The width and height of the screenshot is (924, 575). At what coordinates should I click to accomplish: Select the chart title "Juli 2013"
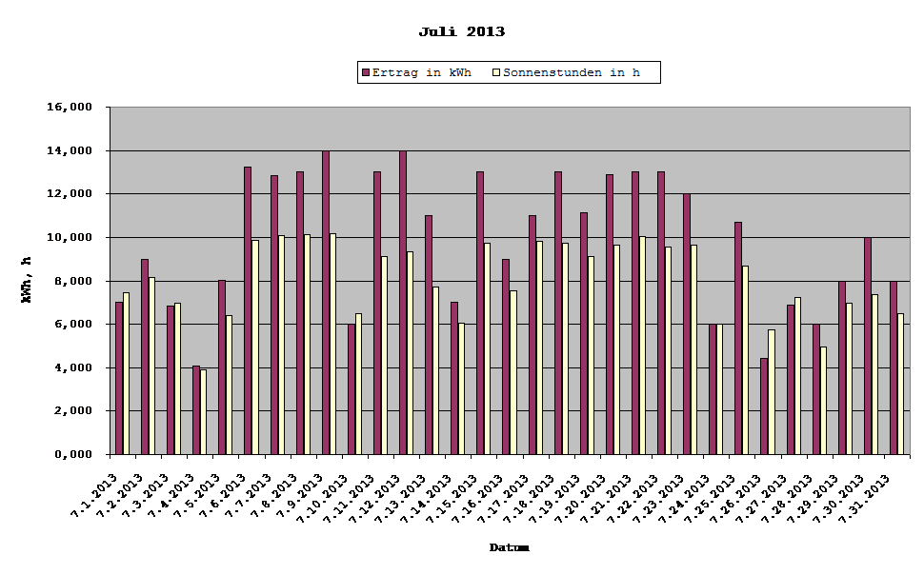(x=463, y=30)
